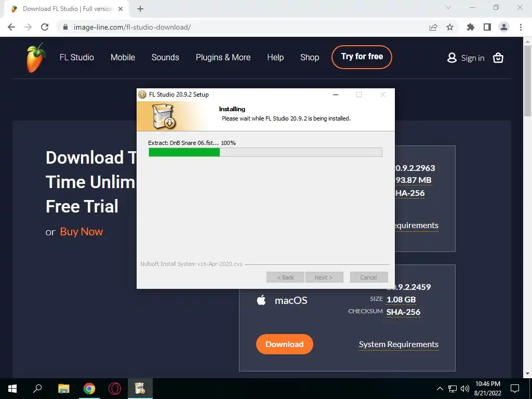This screenshot has width=532, height=399.
Task: Click the macOS platform label
Action: click(x=291, y=300)
